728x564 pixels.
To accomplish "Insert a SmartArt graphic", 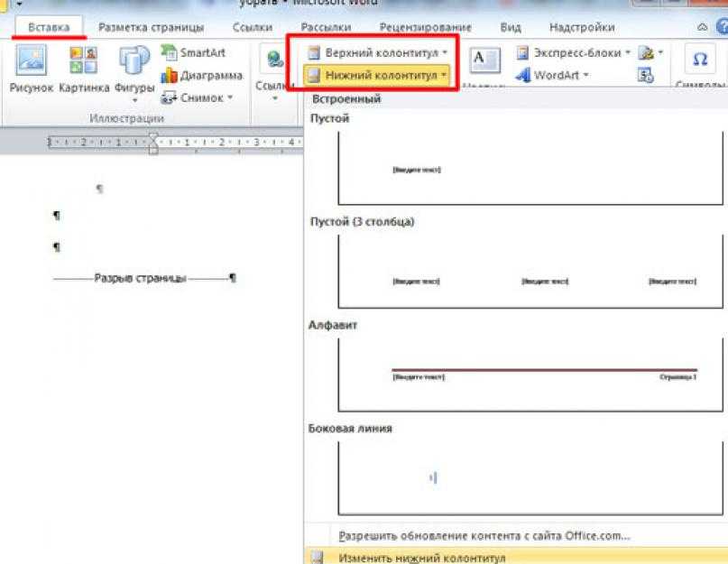I will tap(194, 52).
